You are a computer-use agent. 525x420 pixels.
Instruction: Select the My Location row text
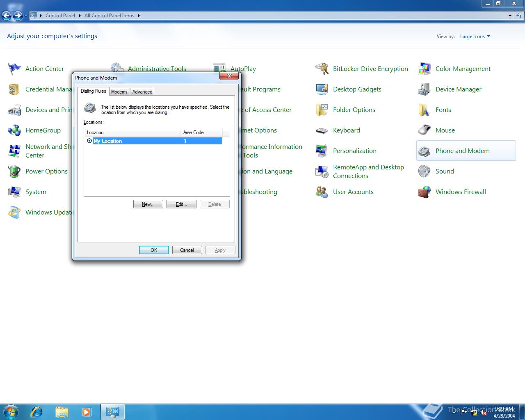107,141
